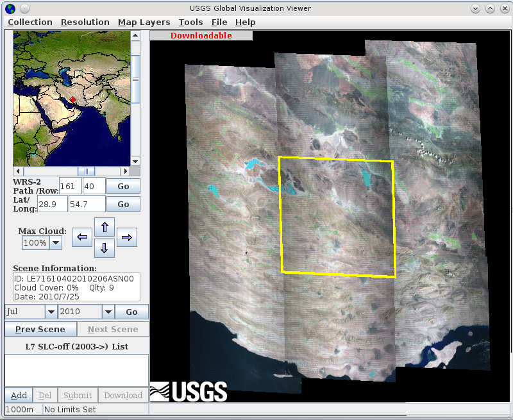
Task: Click the USGS logo
Action: coord(189,392)
